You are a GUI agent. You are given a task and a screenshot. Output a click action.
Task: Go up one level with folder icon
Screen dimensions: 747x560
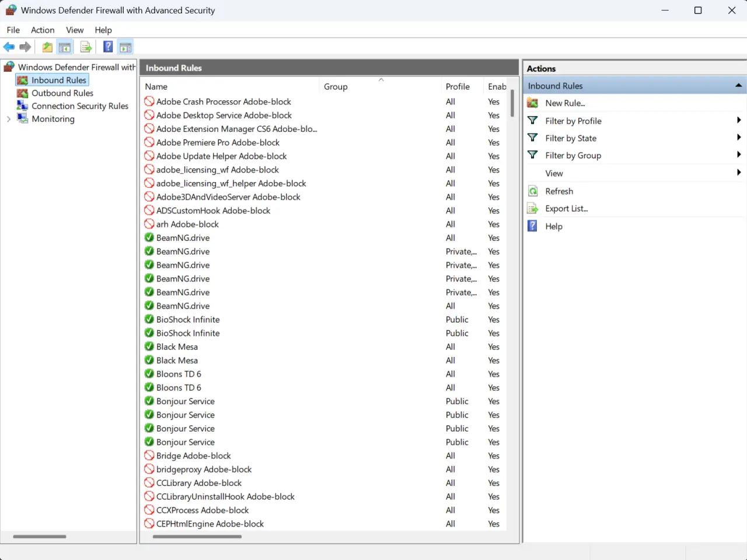[x=47, y=47]
